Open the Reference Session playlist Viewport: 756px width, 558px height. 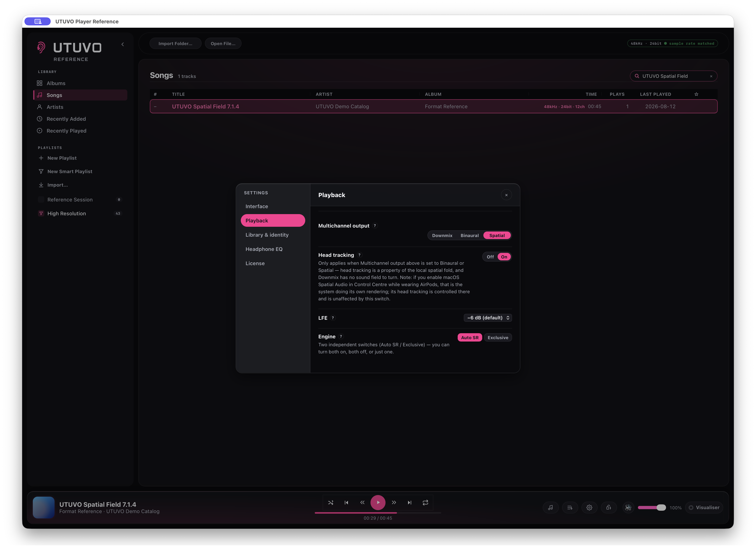coord(80,200)
